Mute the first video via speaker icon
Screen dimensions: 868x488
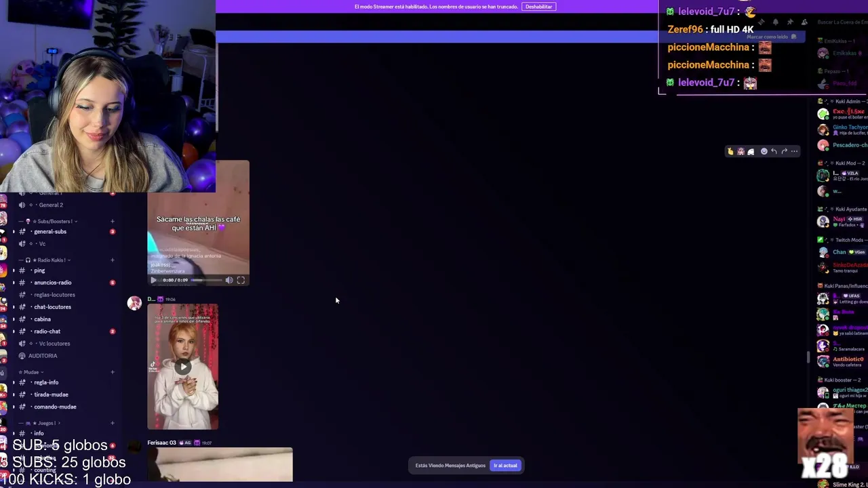tap(229, 280)
